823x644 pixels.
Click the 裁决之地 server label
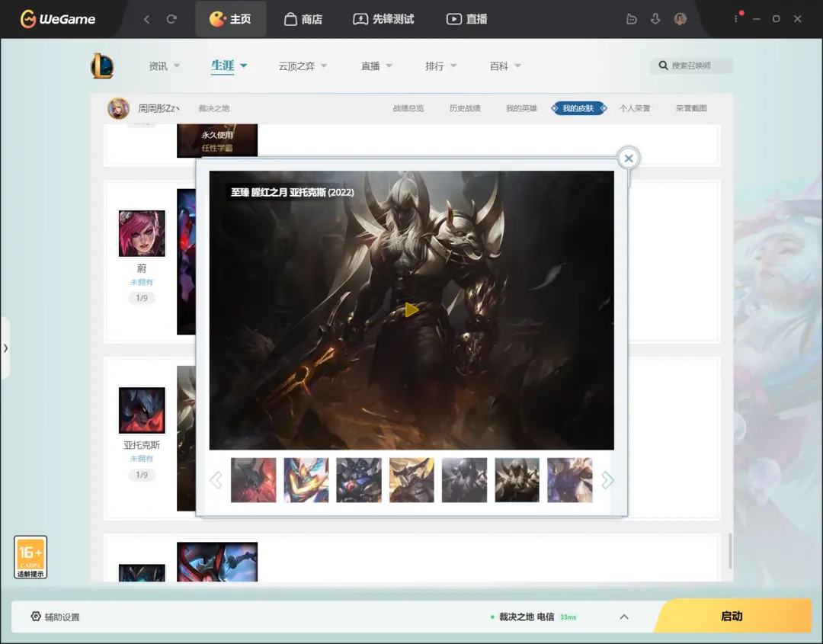coord(213,109)
